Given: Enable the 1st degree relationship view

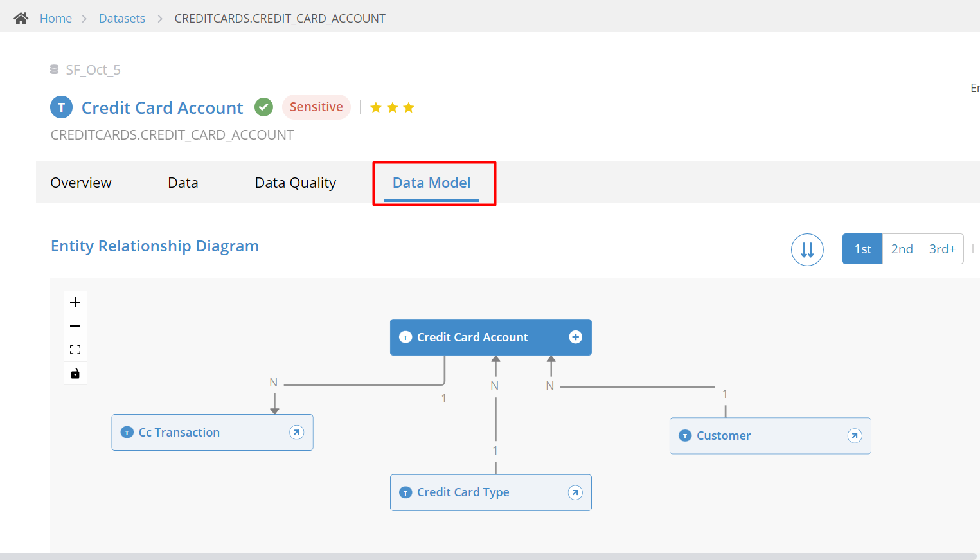Looking at the screenshot, I should click(862, 249).
